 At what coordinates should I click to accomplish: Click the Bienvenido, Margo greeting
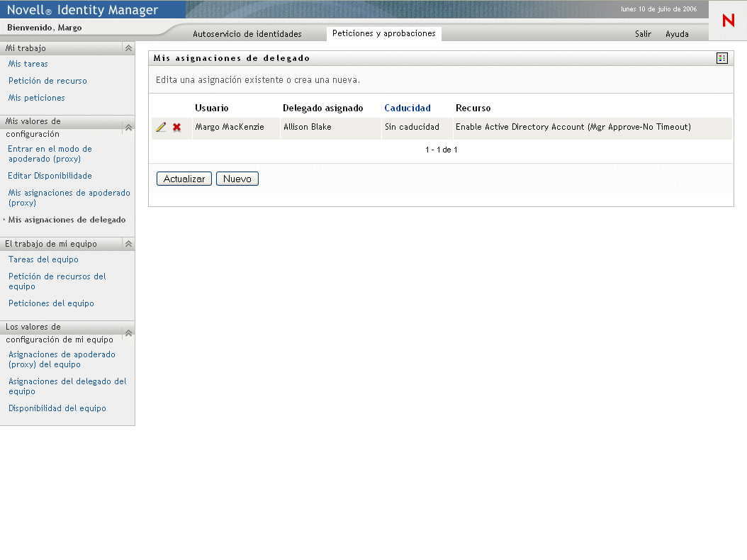click(45, 28)
